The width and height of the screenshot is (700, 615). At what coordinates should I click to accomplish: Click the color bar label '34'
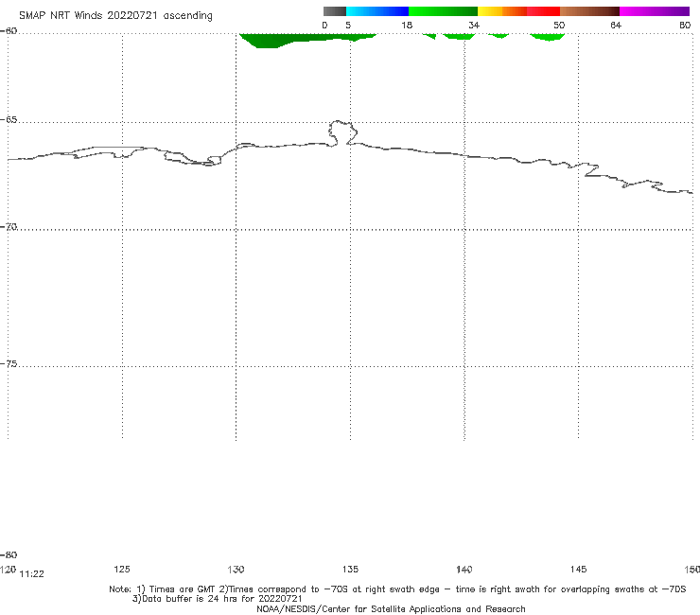474,25
